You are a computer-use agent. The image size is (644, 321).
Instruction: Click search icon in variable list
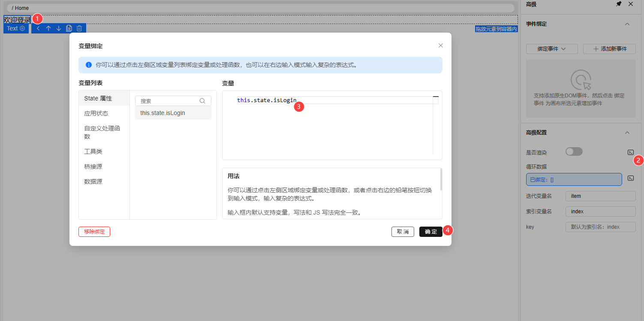pyautogui.click(x=202, y=101)
